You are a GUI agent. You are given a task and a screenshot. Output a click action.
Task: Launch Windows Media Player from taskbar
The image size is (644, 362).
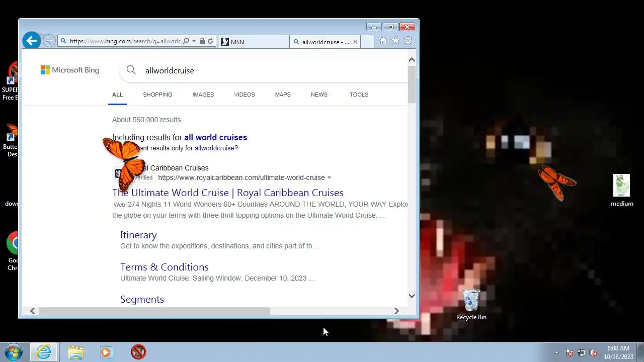point(106,352)
